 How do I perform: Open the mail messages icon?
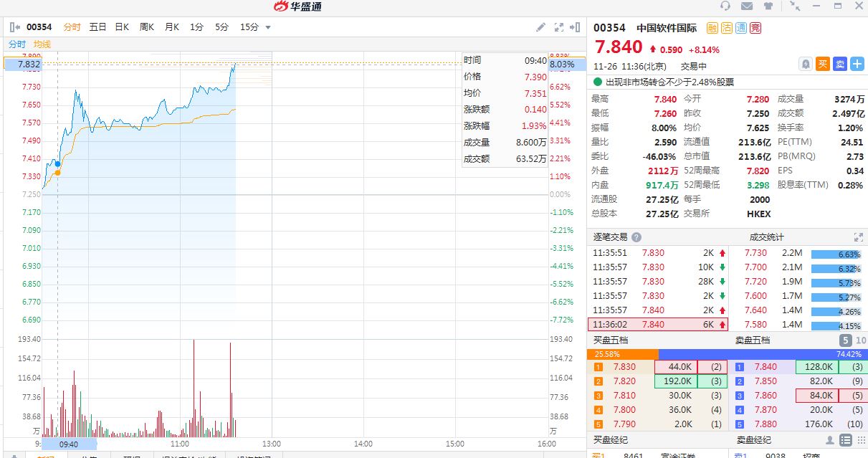(x=747, y=6)
